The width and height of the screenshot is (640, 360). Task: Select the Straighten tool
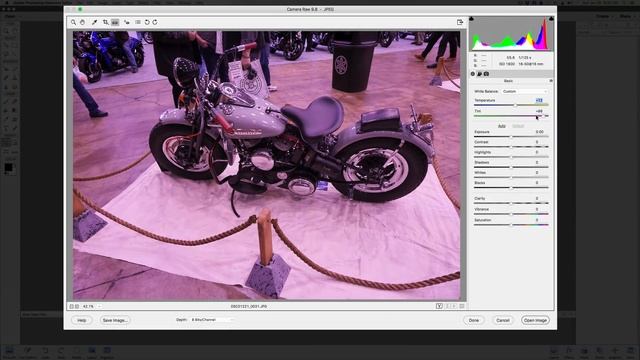click(x=115, y=22)
